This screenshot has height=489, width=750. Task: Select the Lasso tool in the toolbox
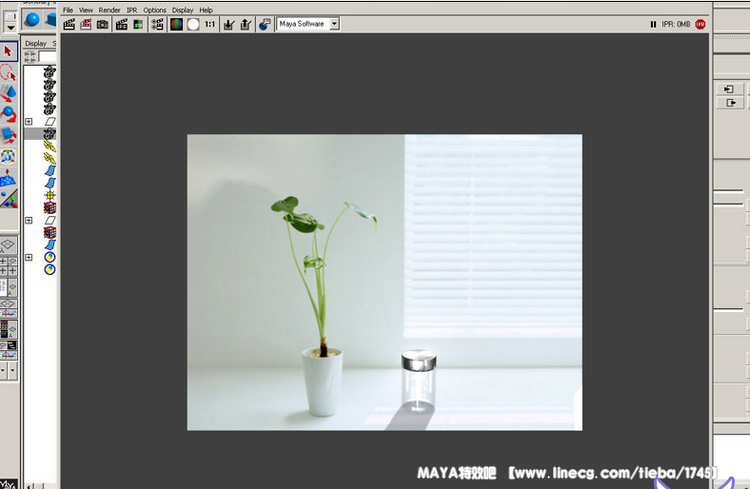click(8, 72)
